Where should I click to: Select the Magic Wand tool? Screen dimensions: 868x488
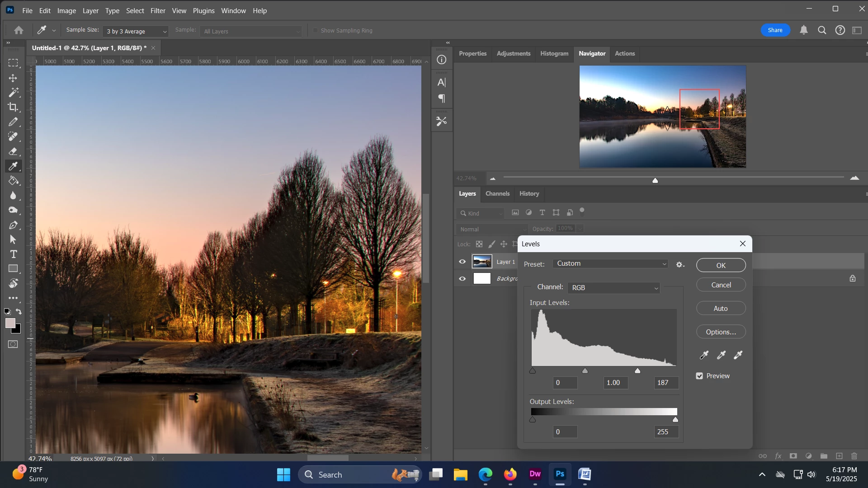[x=13, y=93]
